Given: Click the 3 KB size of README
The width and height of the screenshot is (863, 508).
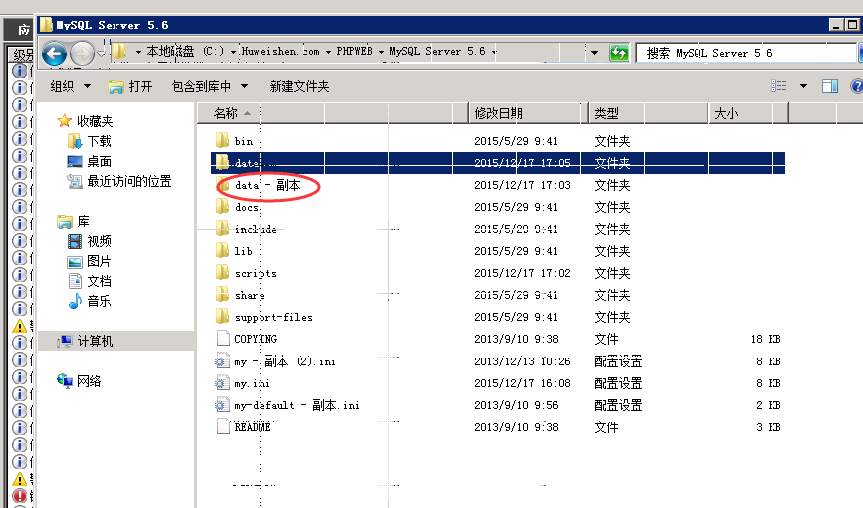Looking at the screenshot, I should pyautogui.click(x=768, y=427).
